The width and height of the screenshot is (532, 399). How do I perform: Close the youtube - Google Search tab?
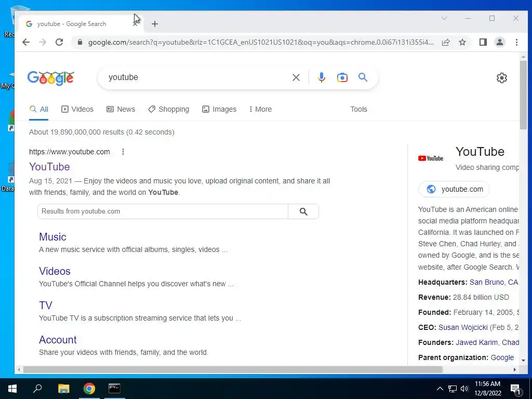135,24
